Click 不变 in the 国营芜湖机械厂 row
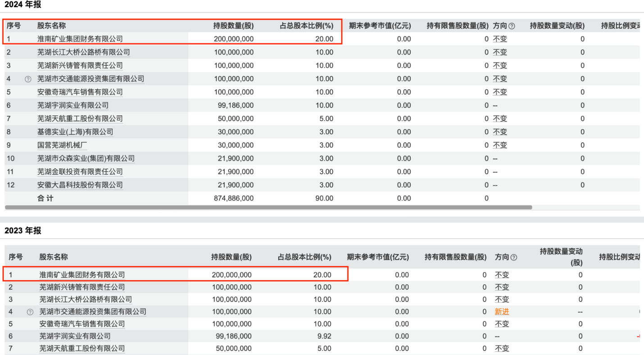This screenshot has width=644, height=355. coord(500,145)
